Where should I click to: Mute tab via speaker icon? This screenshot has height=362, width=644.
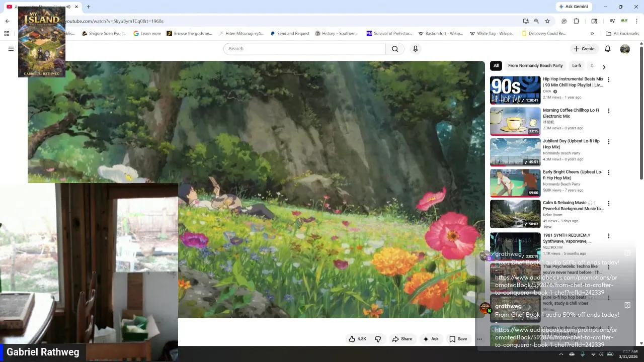(x=68, y=7)
